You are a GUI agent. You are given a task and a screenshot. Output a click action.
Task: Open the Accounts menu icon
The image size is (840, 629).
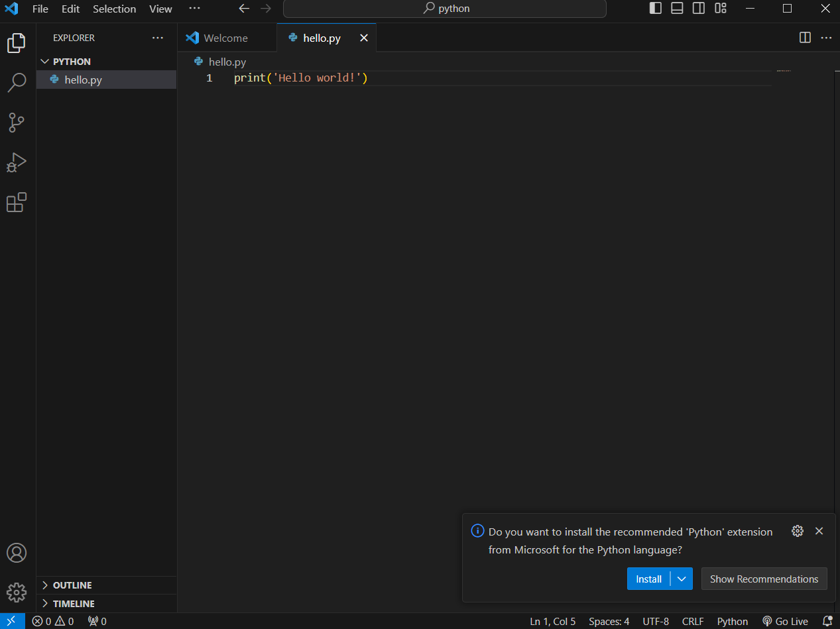click(x=17, y=553)
